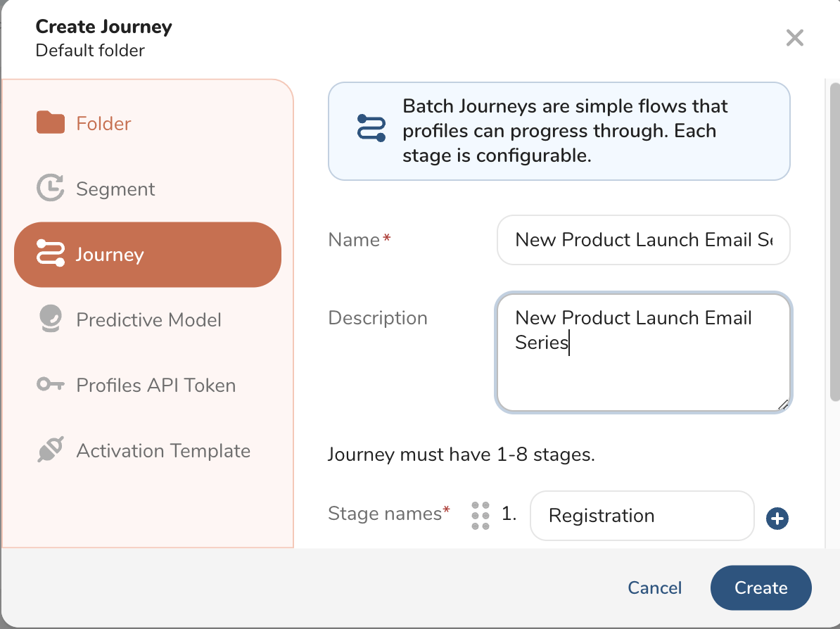
Task: Click the Predictive Model icon
Action: pyautogui.click(x=50, y=319)
